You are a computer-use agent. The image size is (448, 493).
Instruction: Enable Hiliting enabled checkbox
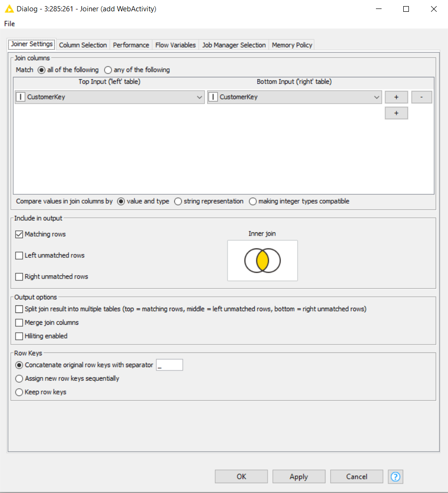(x=19, y=336)
